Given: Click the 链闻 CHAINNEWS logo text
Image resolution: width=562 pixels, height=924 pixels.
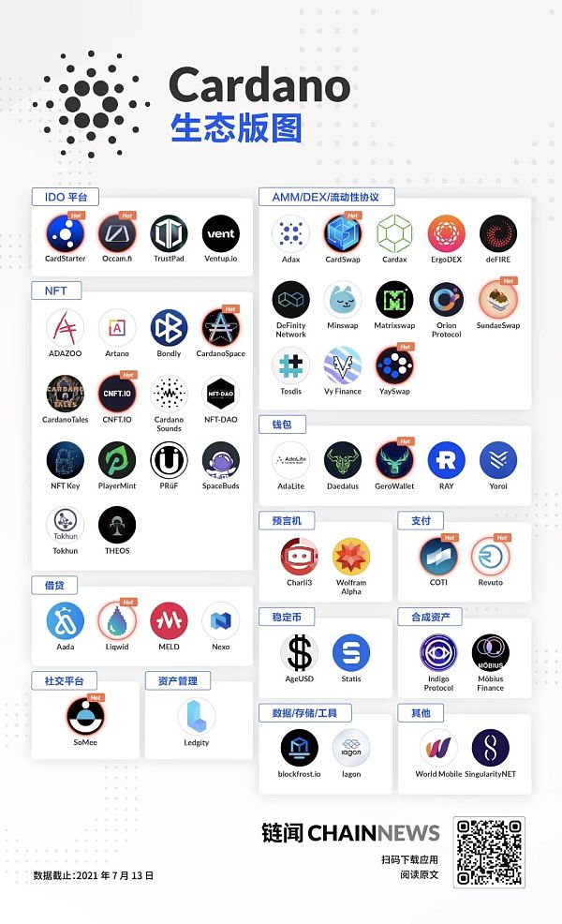Looking at the screenshot, I should tap(350, 833).
